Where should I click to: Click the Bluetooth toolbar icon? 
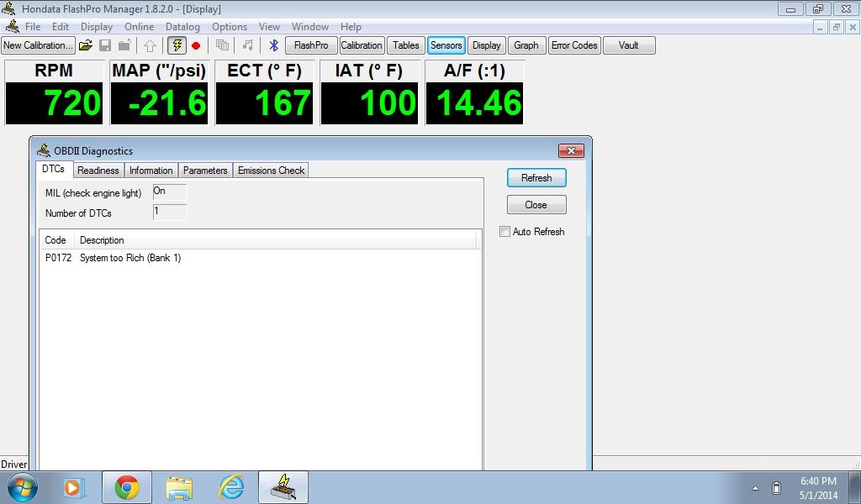[273, 45]
